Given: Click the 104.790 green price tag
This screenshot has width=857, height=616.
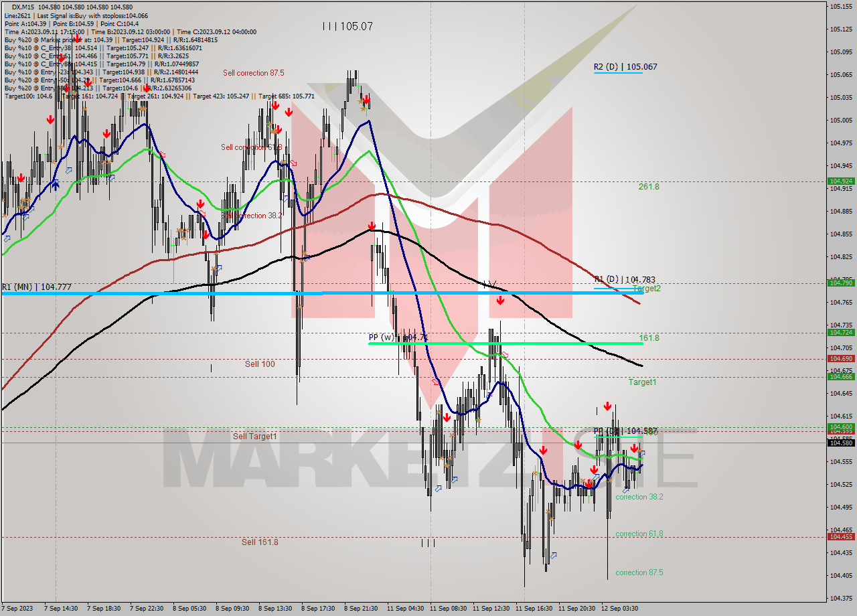Looking at the screenshot, I should [841, 283].
